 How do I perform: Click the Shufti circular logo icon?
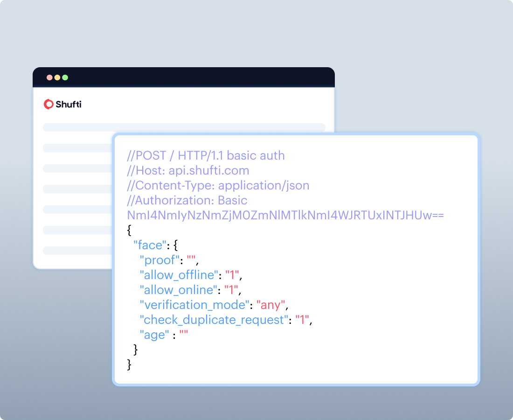click(x=49, y=104)
